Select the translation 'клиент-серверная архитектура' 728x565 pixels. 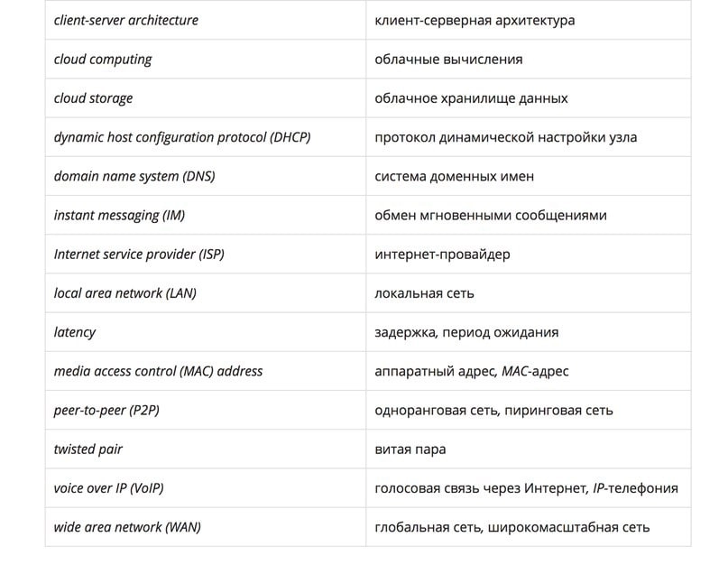click(x=475, y=21)
